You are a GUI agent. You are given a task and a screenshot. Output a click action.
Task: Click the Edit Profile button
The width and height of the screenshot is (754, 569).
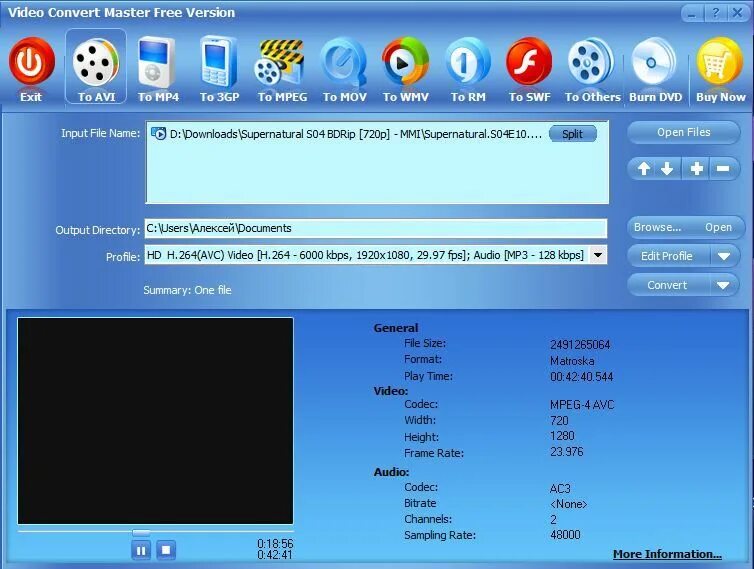666,256
